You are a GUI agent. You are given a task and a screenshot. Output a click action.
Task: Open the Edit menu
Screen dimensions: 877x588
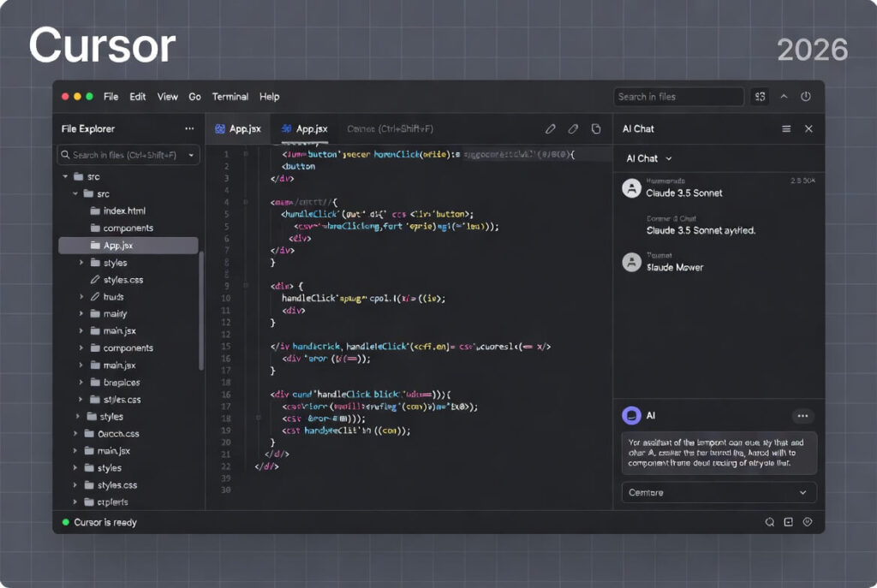click(x=138, y=97)
